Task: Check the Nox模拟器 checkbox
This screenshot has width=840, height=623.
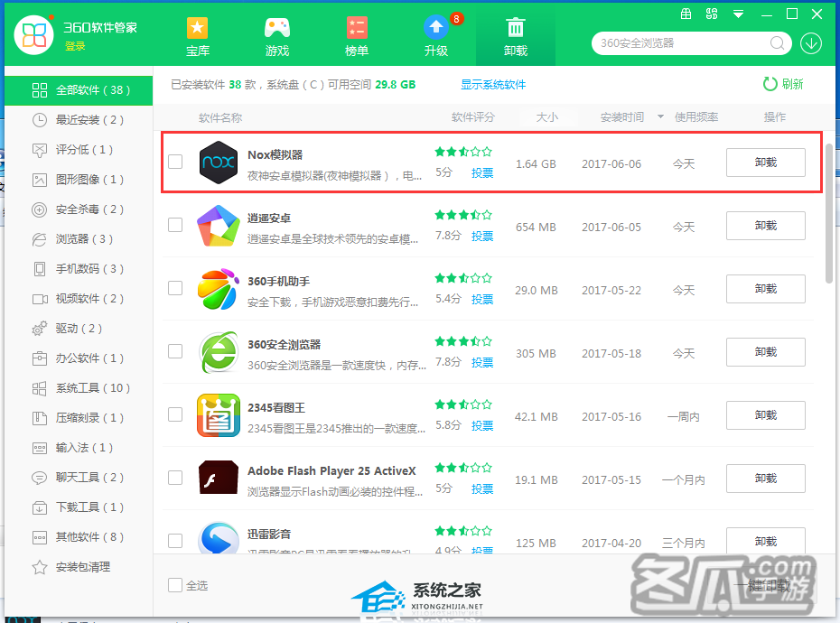Action: pos(175,162)
